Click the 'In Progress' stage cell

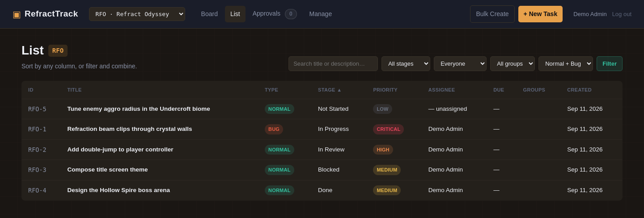tap(333, 129)
